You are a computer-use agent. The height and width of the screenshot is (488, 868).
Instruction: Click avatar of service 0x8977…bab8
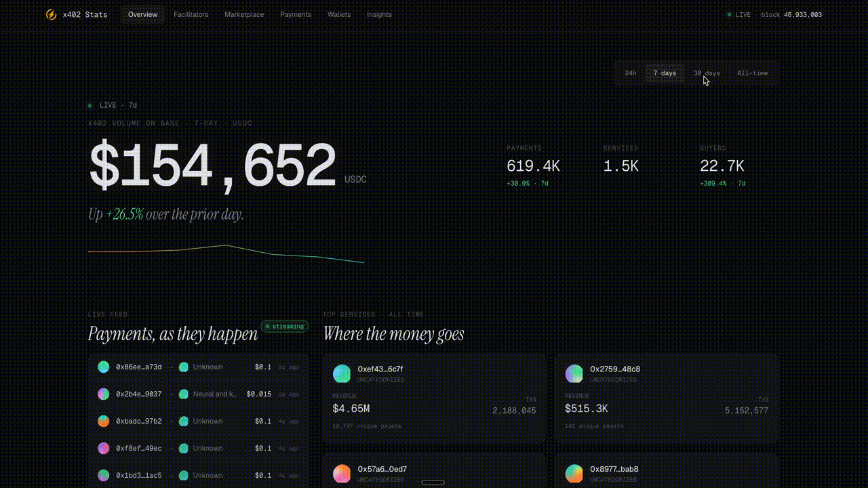tap(574, 473)
